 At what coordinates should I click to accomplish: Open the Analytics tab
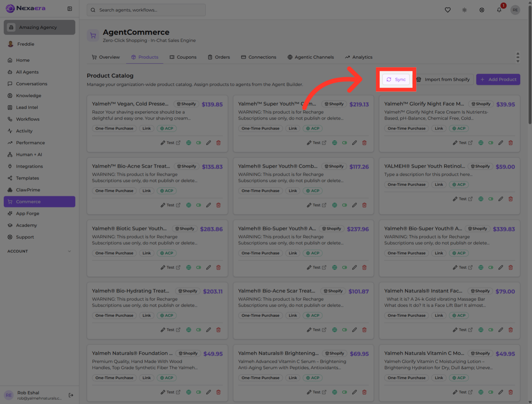[x=359, y=57]
